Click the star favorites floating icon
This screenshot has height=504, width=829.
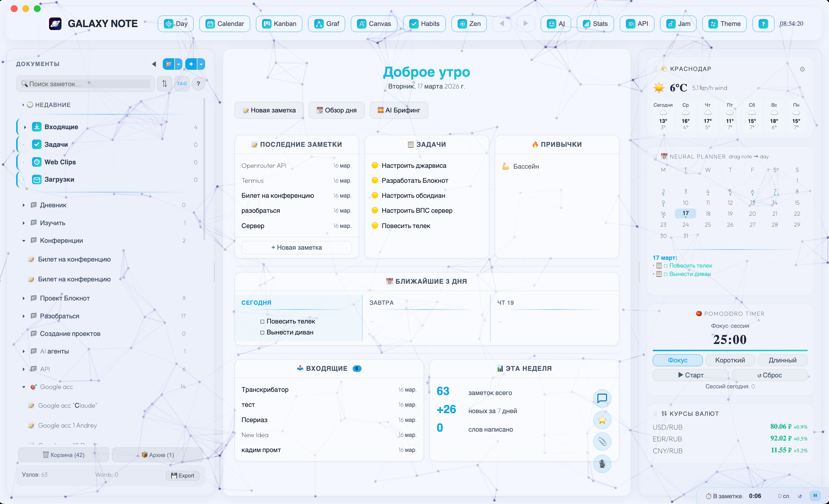pos(602,420)
